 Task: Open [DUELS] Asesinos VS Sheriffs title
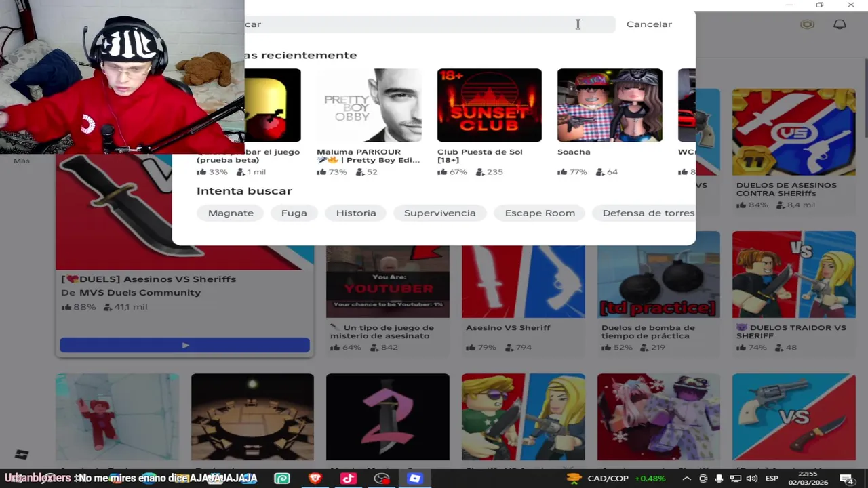click(x=149, y=279)
